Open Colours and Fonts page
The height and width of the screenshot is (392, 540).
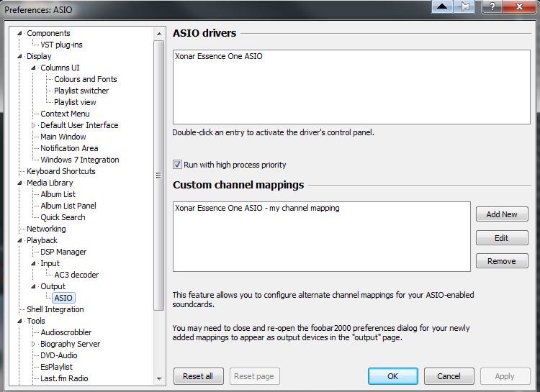coord(86,79)
